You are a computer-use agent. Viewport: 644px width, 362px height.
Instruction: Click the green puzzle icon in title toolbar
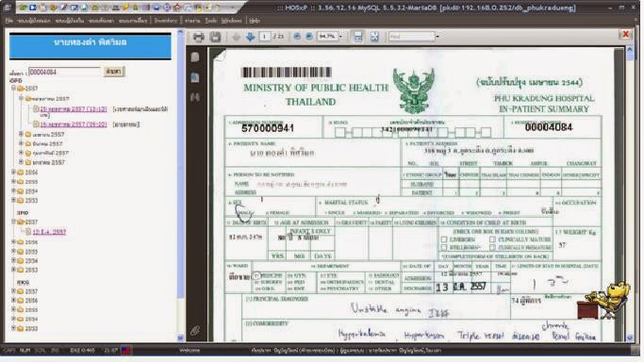(23, 8)
